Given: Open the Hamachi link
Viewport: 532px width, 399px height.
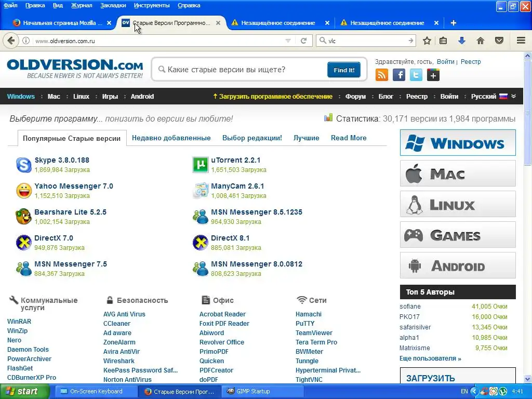Looking at the screenshot, I should [x=309, y=314].
